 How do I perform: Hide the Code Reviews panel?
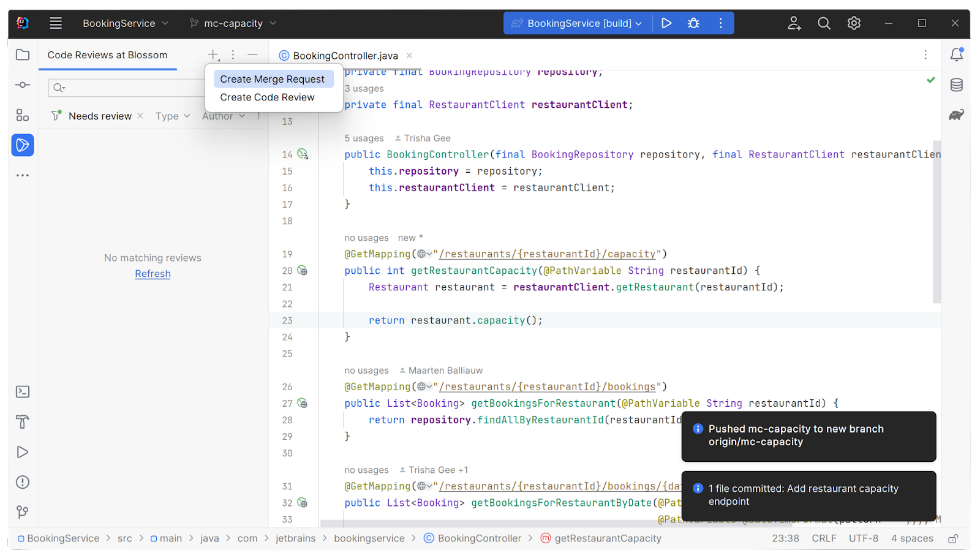click(x=252, y=55)
